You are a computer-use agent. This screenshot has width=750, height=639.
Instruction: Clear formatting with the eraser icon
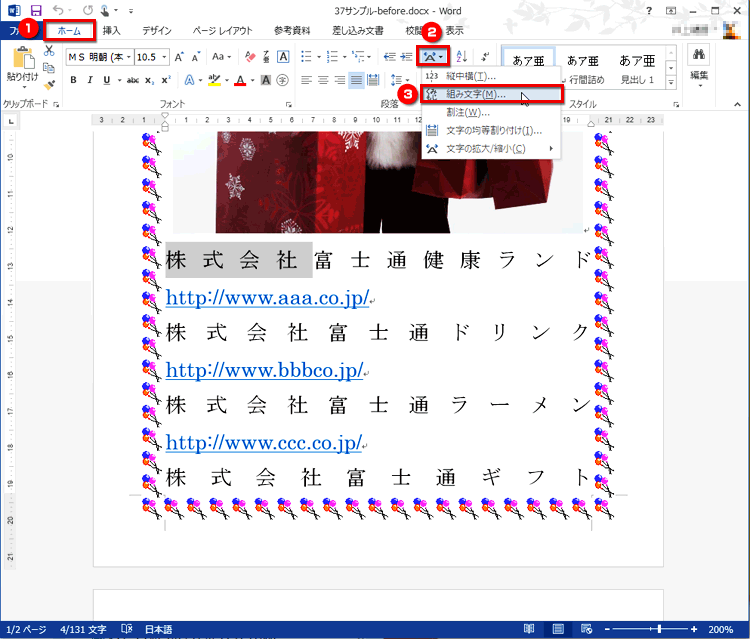(x=250, y=57)
